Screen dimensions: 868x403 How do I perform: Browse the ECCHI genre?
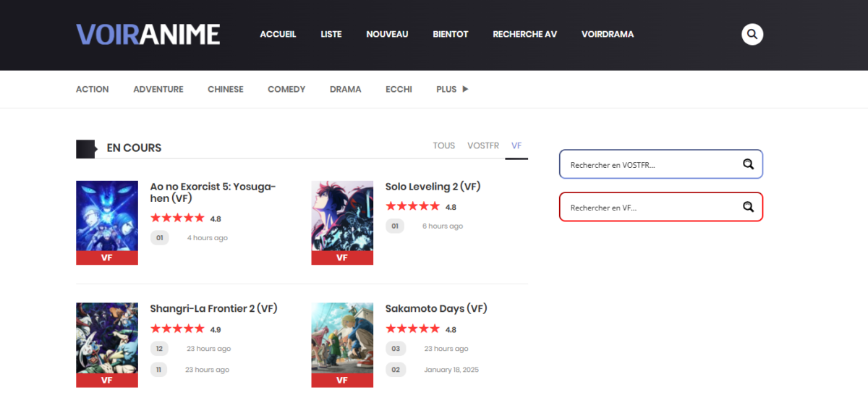[x=399, y=89]
